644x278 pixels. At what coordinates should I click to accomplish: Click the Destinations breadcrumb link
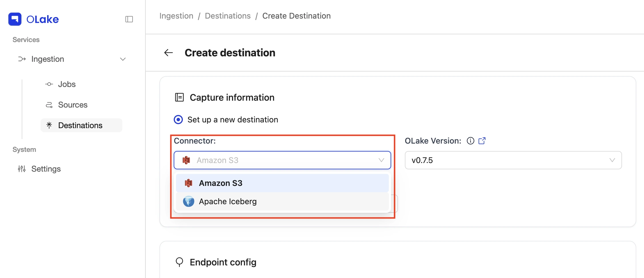(228, 16)
